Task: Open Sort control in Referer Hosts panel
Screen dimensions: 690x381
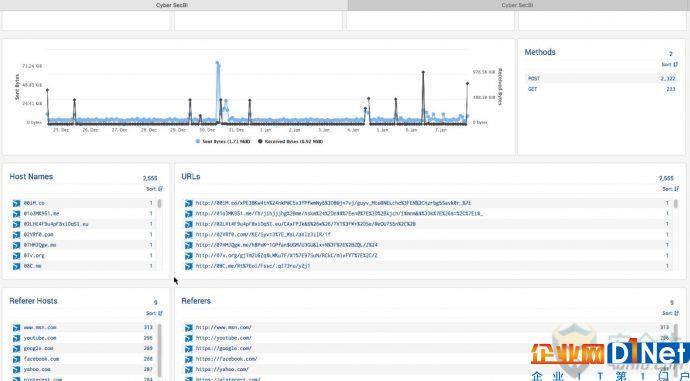Action: [154, 313]
